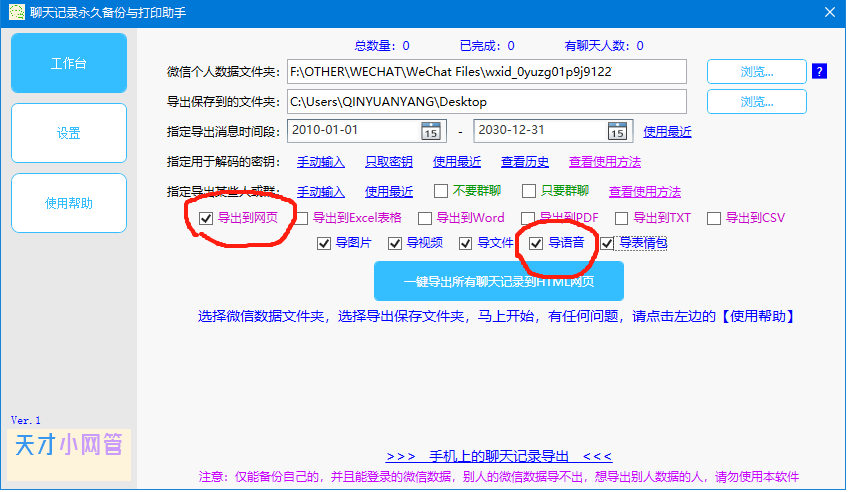Viewport: 848px width, 492px height.
Task: Open 查看使用方法 link beside 只要群聊
Action: (645, 192)
